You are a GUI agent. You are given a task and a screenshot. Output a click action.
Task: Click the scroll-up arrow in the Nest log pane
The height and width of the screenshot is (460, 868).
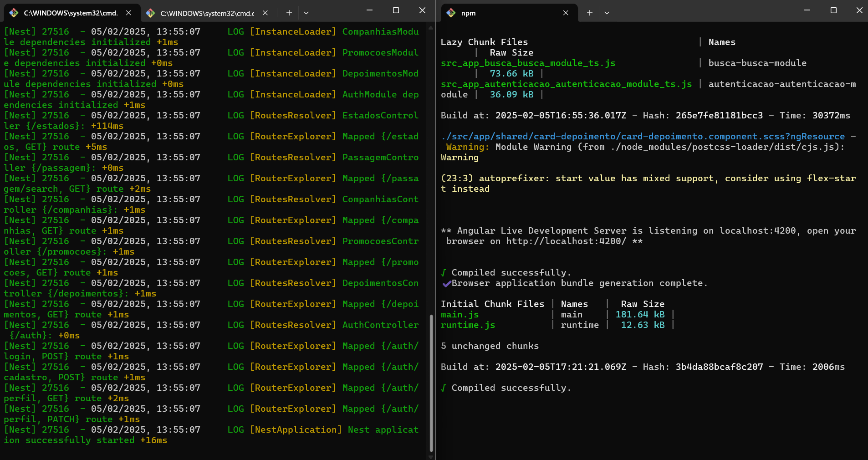click(x=431, y=28)
